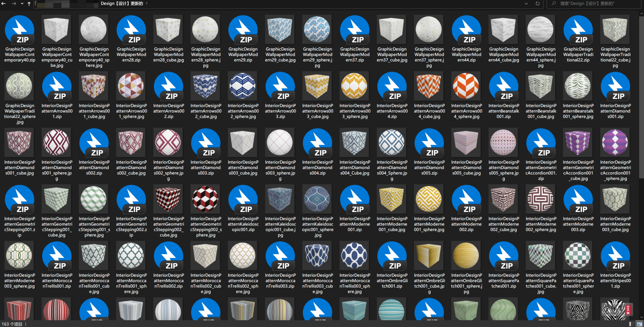This screenshot has width=644, height=327.
Task: Select InteriorDesignPatternMoroccanTrellis001.zip icon
Action: (x=57, y=255)
